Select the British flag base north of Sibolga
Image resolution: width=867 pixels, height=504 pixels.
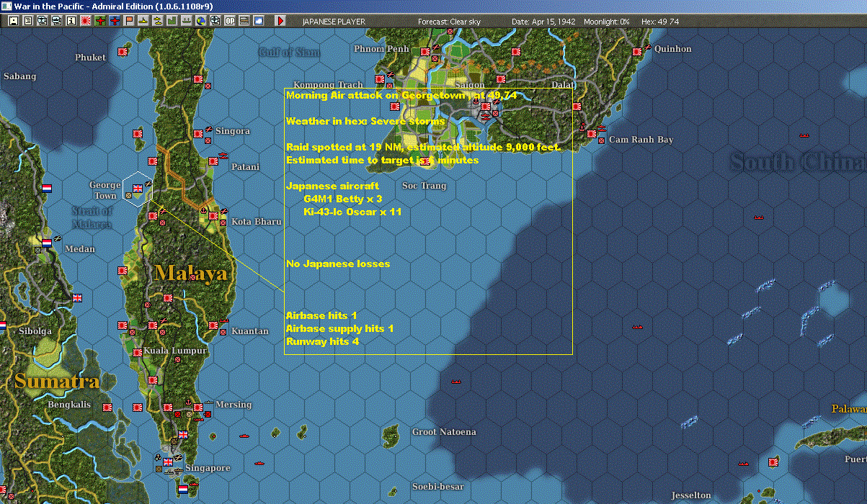(x=77, y=297)
